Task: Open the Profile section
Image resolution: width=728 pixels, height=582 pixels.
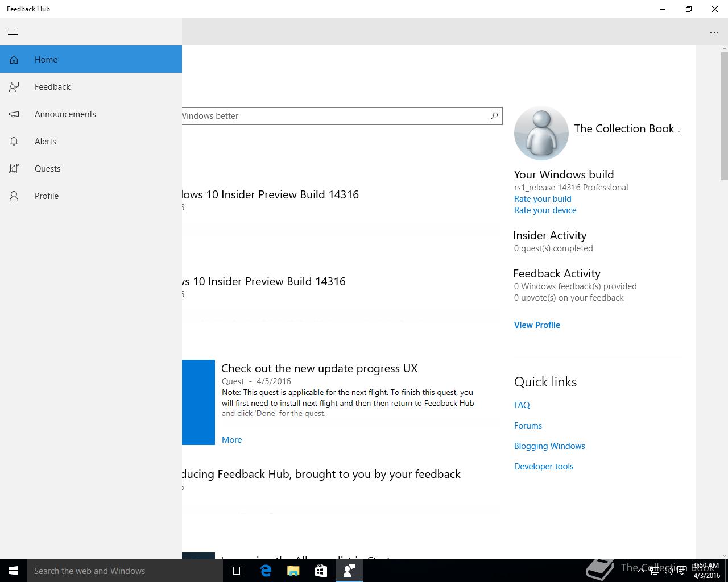Action: [91, 196]
